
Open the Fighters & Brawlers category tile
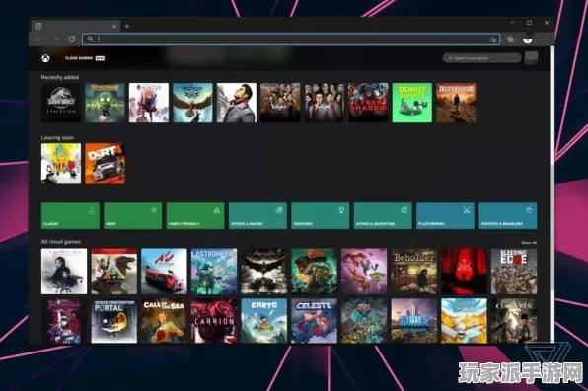(x=508, y=216)
